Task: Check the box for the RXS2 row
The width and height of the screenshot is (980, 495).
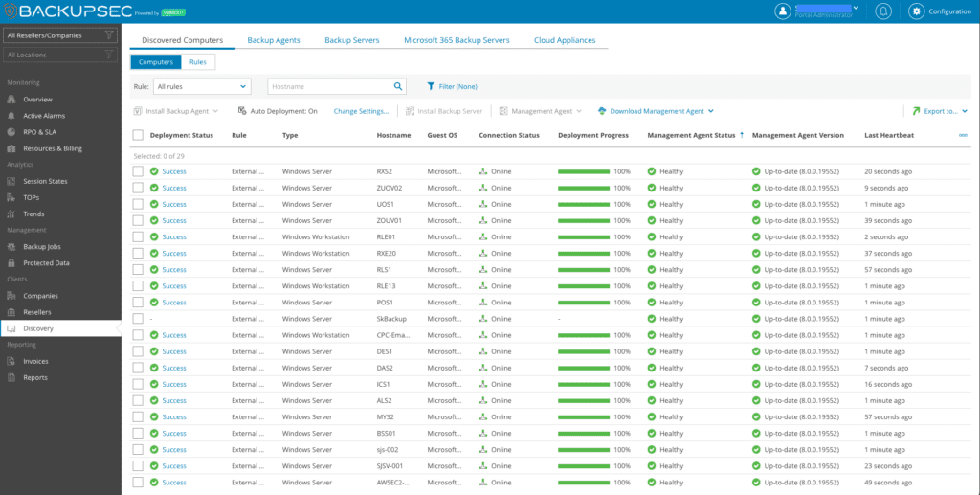Action: [x=138, y=171]
